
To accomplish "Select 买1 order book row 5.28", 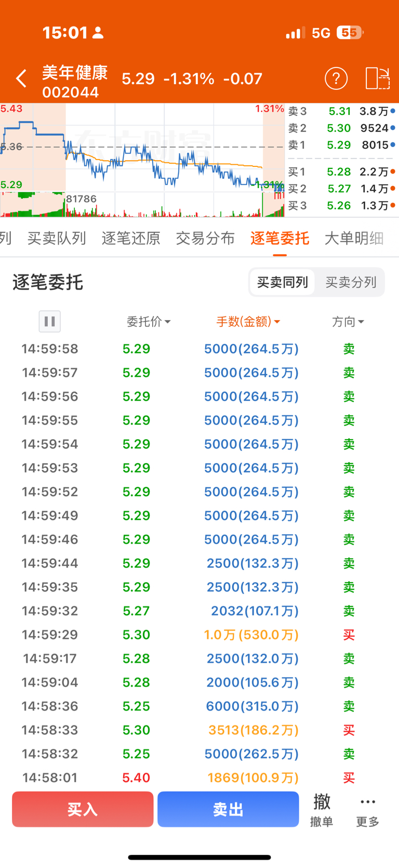I will click(342, 172).
